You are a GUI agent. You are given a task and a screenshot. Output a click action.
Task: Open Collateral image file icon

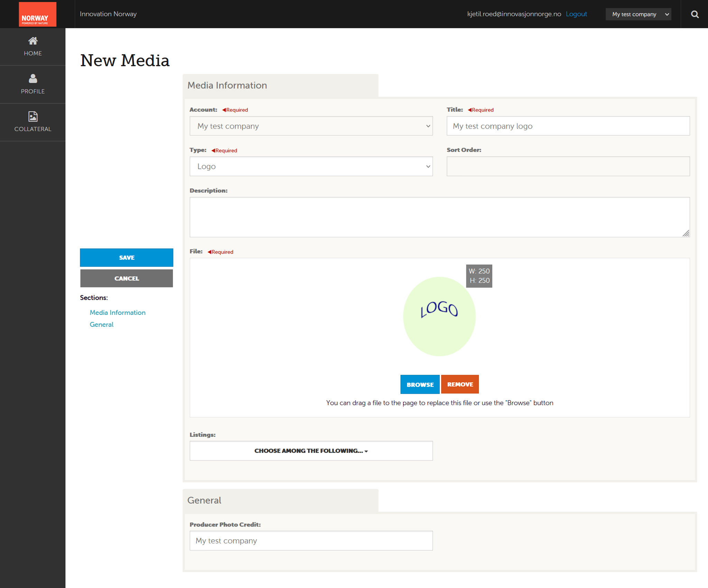tap(33, 116)
